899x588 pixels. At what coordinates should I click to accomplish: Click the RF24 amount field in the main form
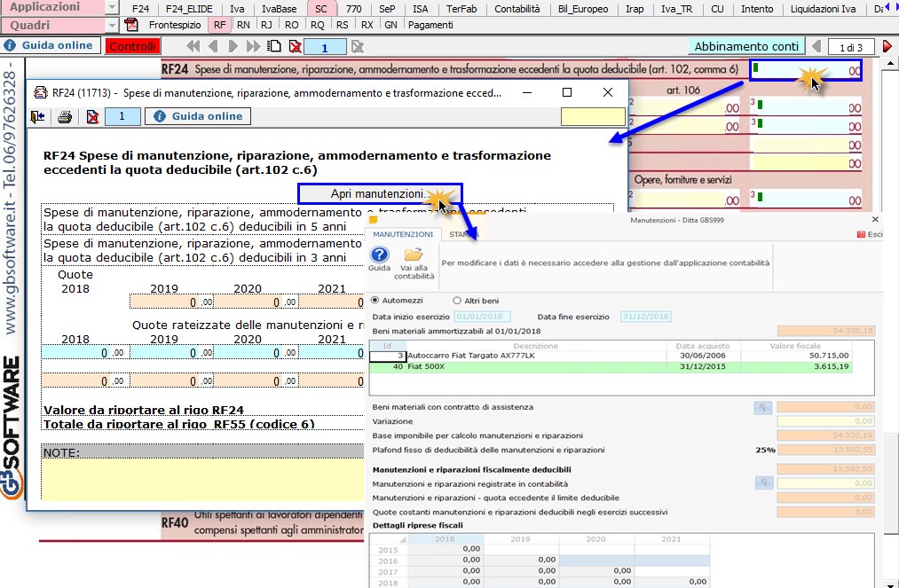[x=806, y=70]
